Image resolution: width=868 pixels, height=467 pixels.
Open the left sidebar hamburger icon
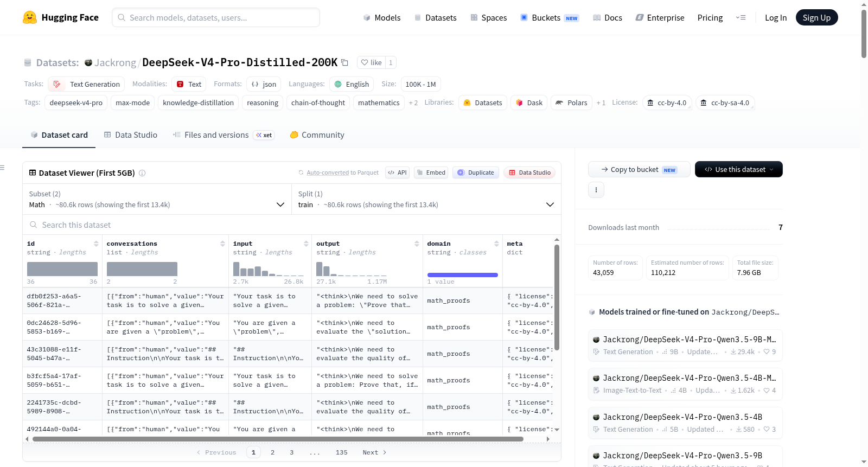click(x=2, y=168)
